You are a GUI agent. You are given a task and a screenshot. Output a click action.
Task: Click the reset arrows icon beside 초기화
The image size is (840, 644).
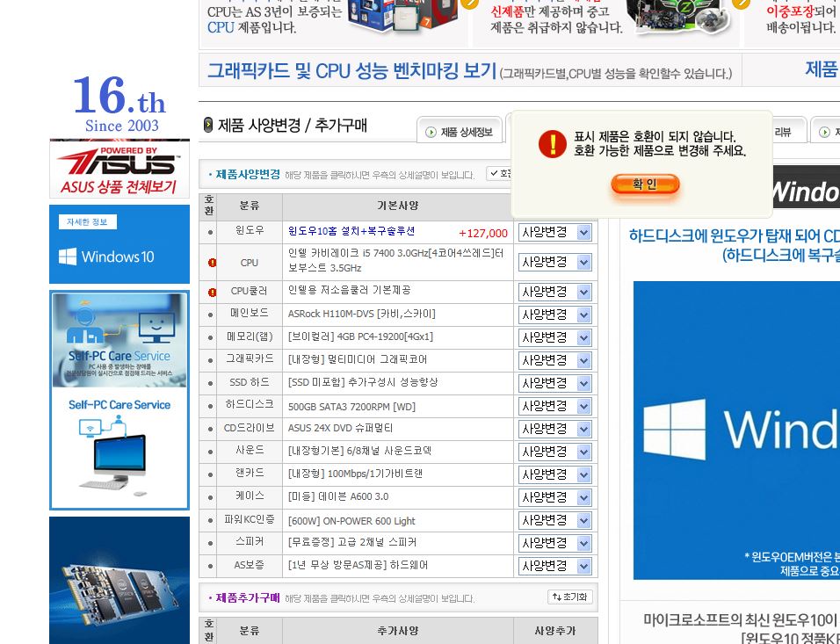(556, 597)
